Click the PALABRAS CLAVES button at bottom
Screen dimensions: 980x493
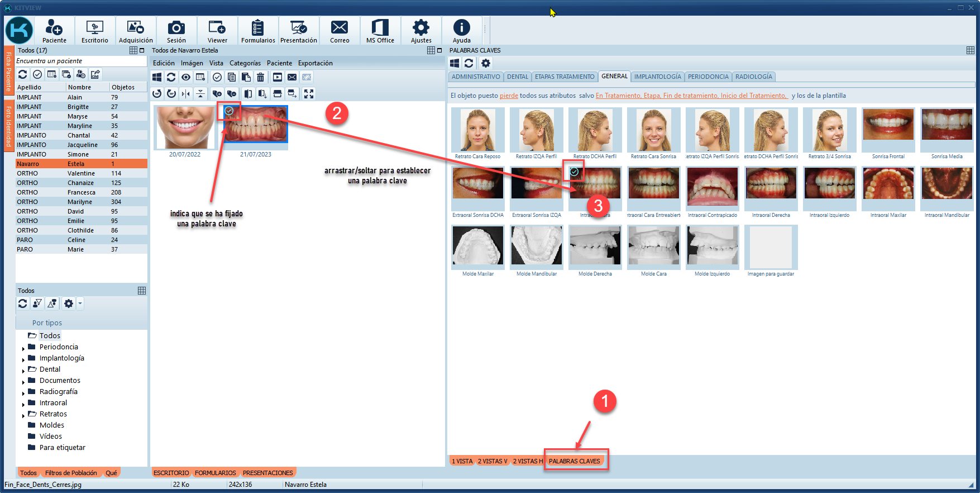[574, 461]
